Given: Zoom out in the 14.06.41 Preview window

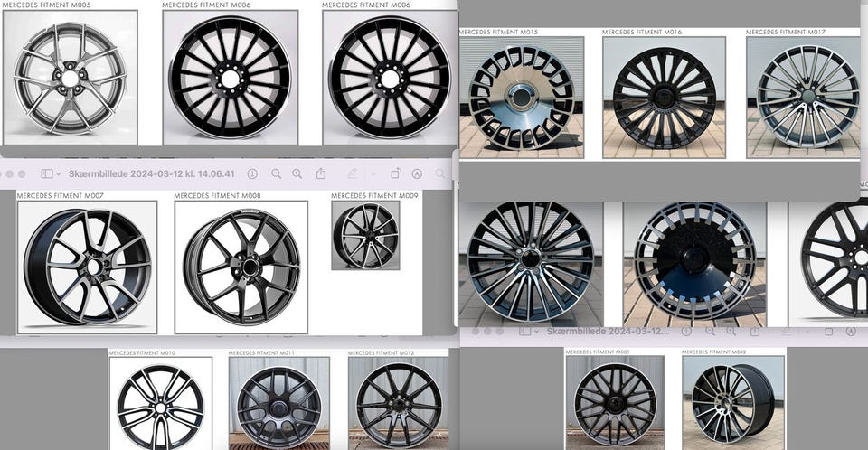Looking at the screenshot, I should [277, 173].
